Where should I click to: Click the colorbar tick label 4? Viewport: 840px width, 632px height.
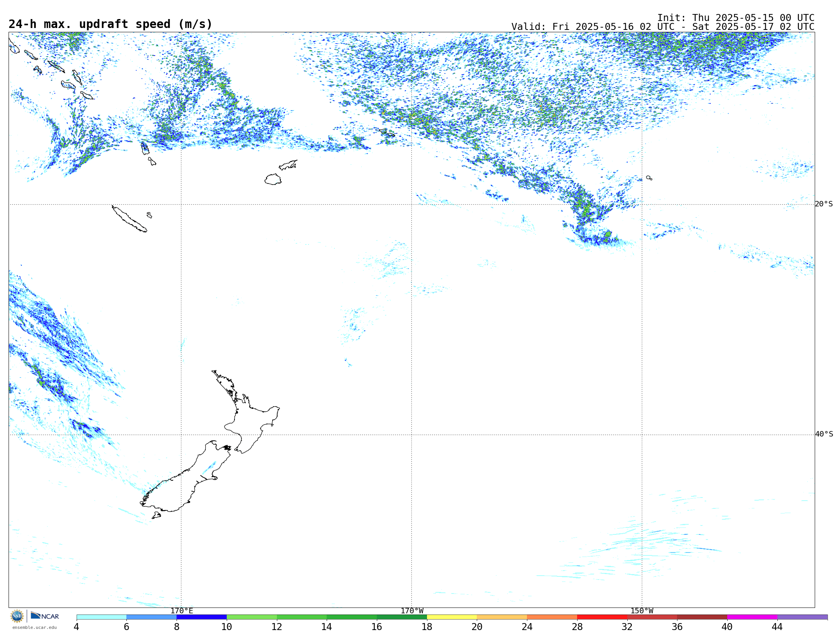click(77, 627)
